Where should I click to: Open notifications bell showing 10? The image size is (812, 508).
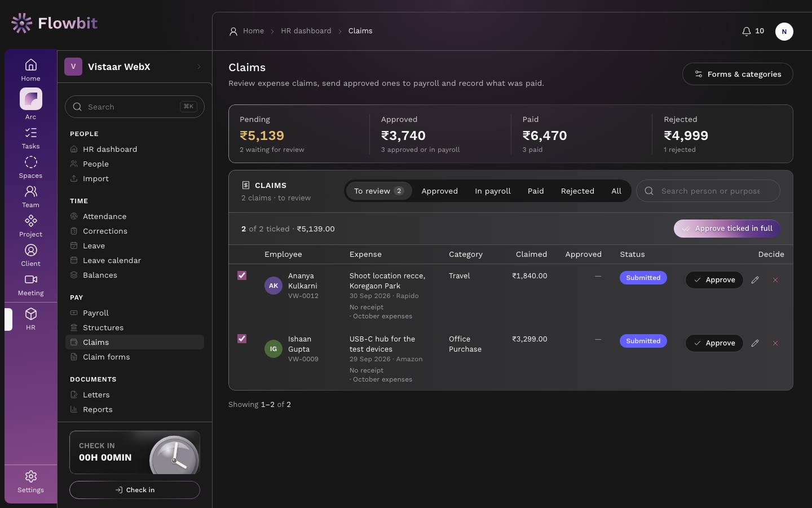coord(753,31)
